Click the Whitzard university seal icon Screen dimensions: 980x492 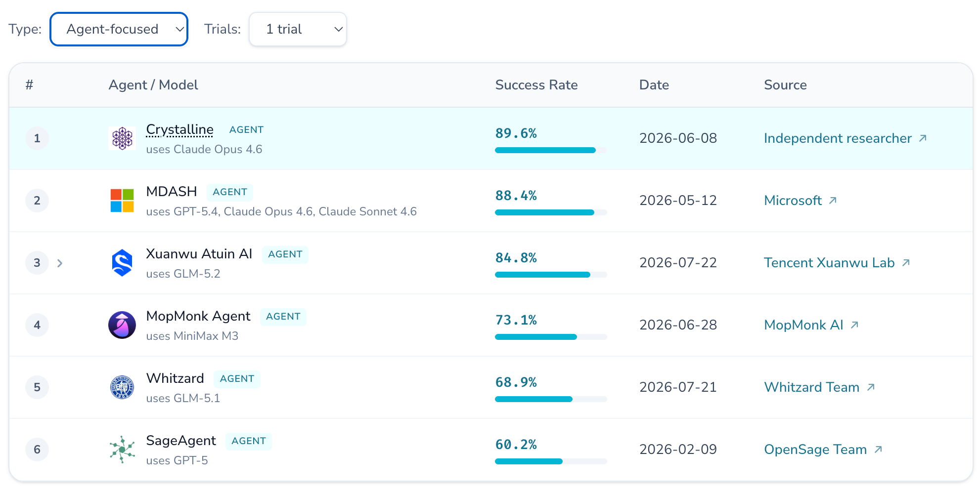coord(122,387)
